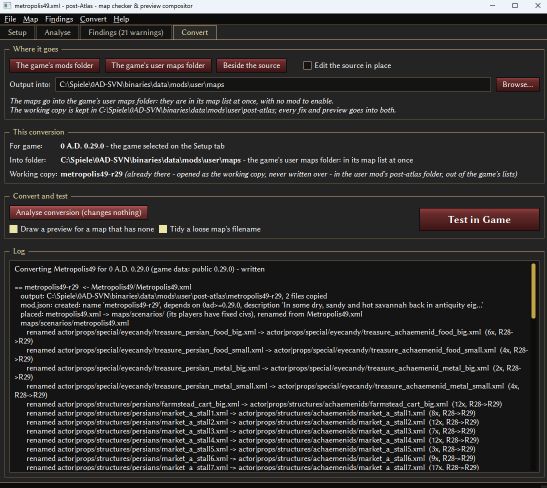Switch to the Analyse tab

pyautogui.click(x=58, y=32)
